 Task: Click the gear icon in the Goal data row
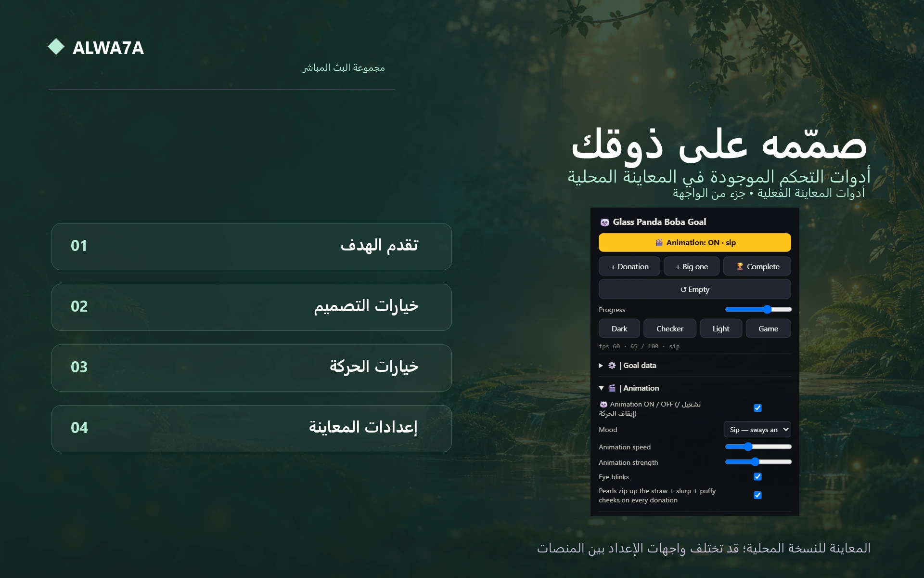(612, 366)
